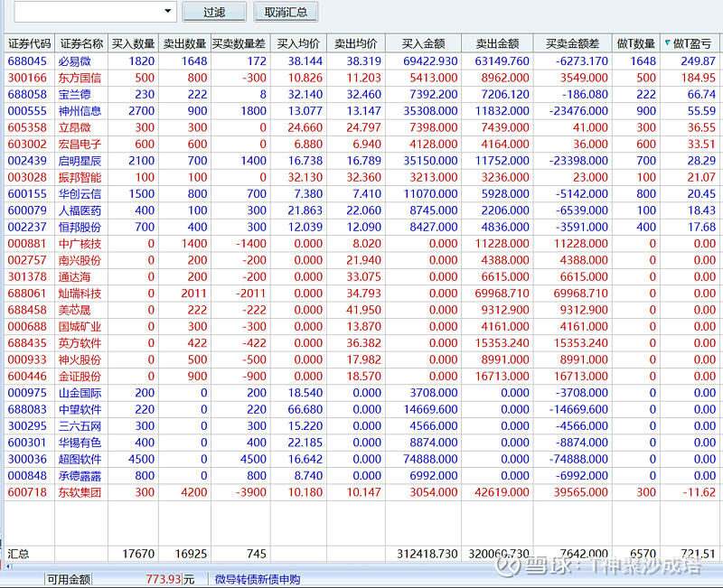The image size is (723, 588).
Task: Select the 神州信息 stock name
Action: [80, 111]
